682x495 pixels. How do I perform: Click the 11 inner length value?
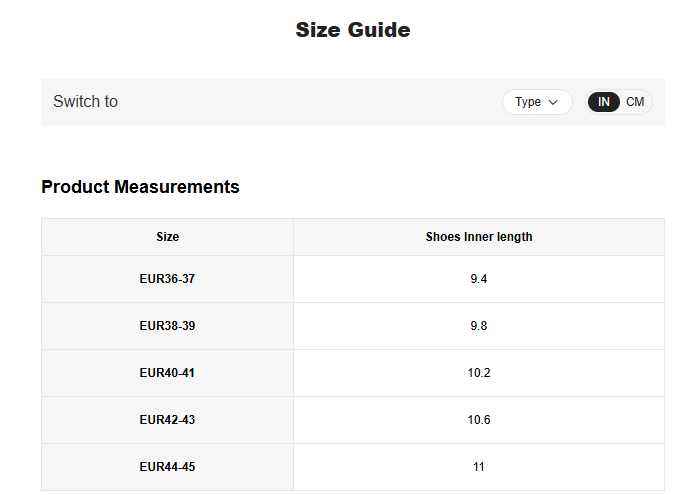pos(479,467)
